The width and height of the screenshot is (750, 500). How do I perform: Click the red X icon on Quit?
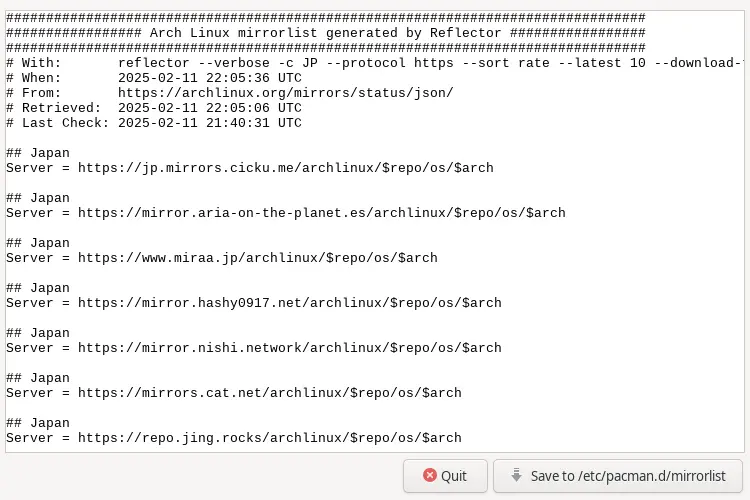(430, 476)
